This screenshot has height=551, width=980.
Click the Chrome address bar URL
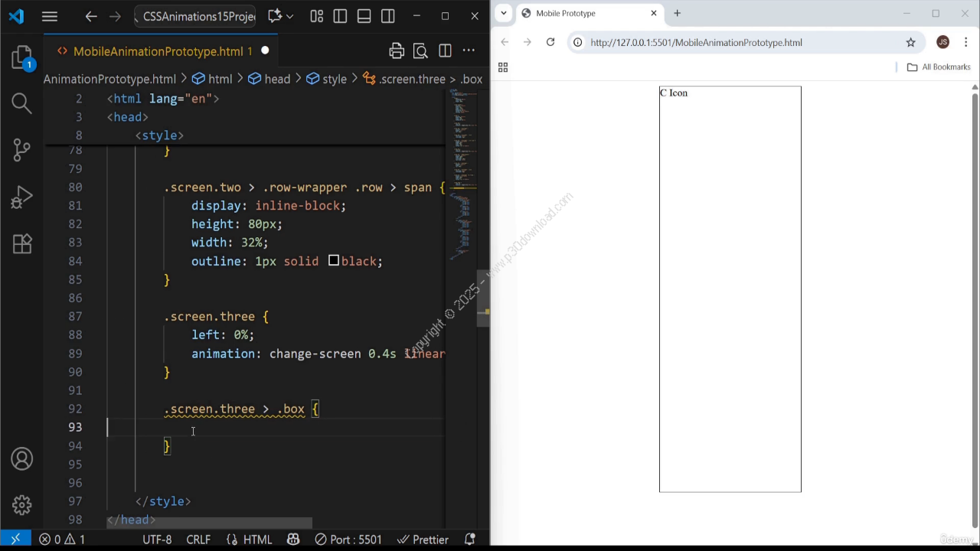pos(696,42)
